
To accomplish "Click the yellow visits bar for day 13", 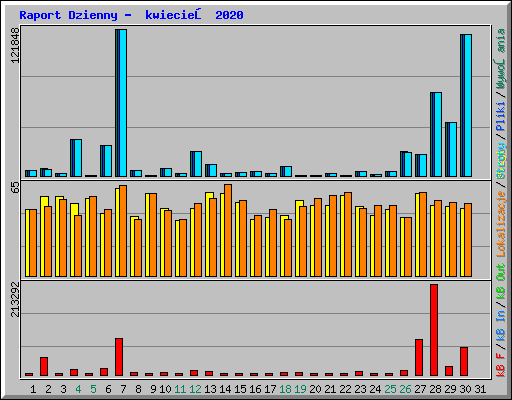I will click(x=208, y=235).
